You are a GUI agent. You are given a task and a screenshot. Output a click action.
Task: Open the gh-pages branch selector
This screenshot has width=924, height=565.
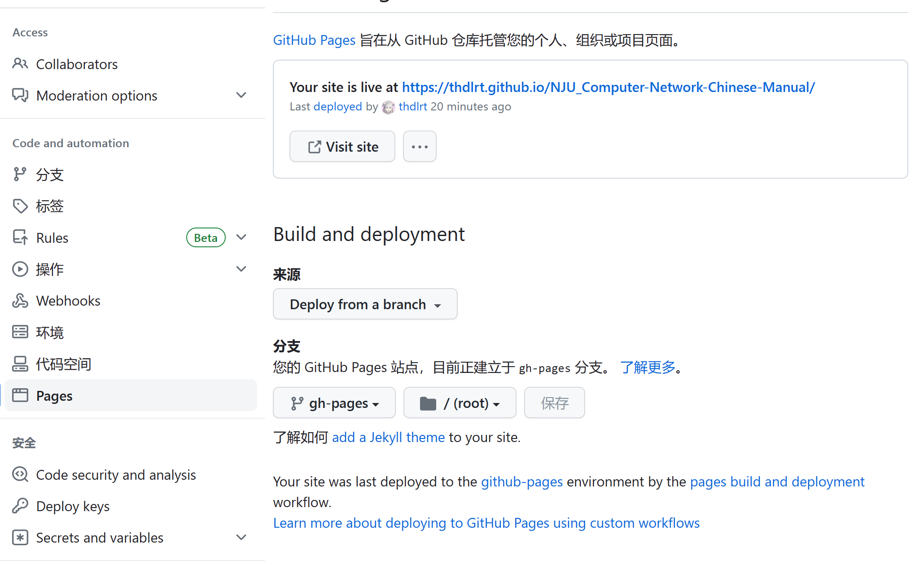coord(334,403)
